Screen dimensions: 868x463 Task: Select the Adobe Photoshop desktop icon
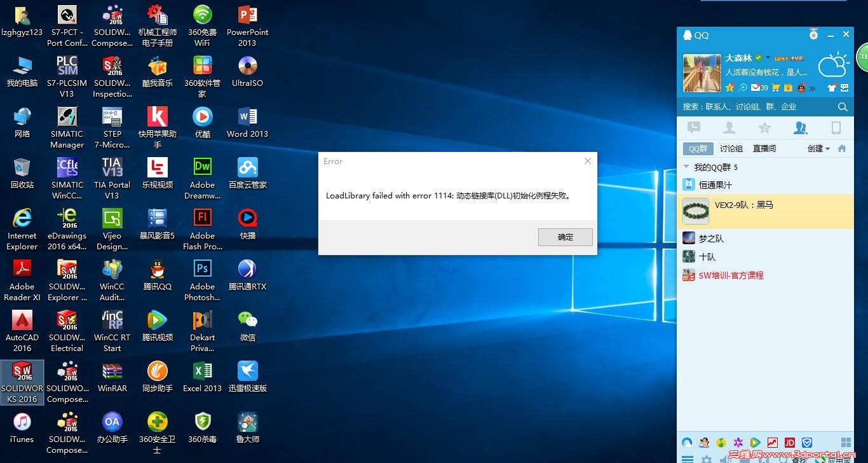tap(202, 280)
